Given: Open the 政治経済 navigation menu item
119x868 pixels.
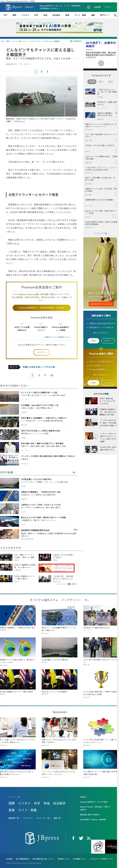Looking at the screenshot, I should [x=56, y=15].
